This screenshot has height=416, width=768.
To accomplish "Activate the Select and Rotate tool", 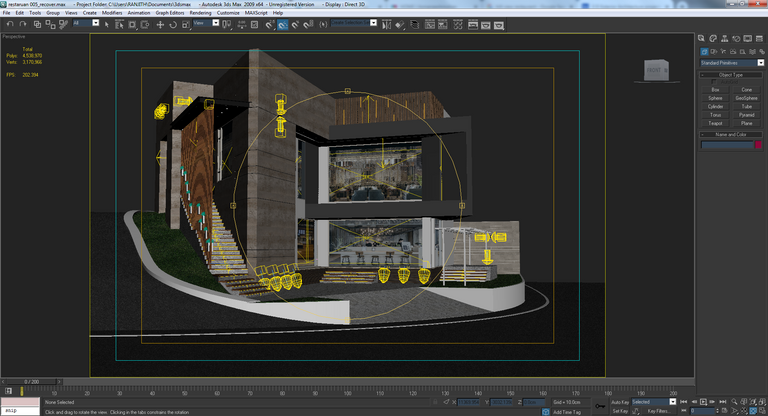I will coord(173,24).
